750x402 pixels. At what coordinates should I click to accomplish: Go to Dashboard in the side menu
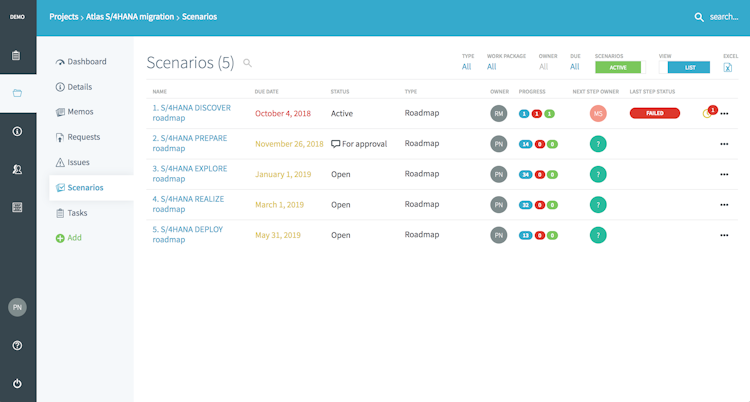[81, 62]
